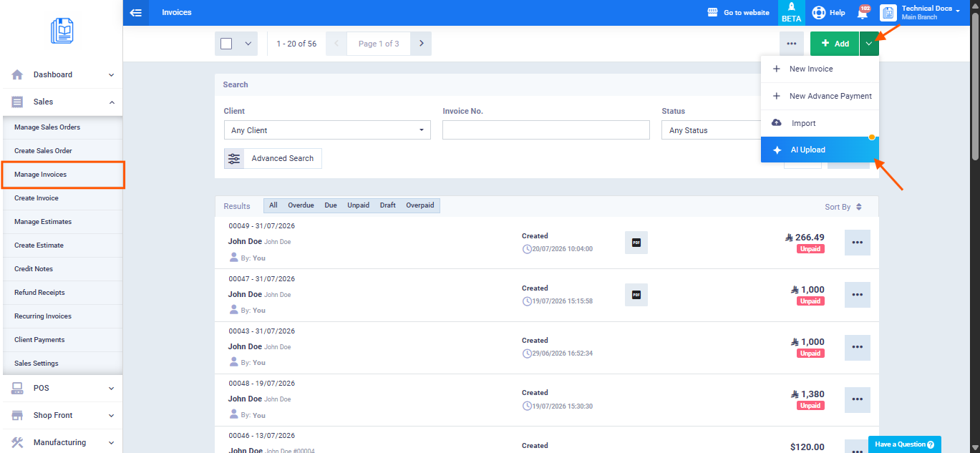Viewport: 980px width, 453px height.
Task: Click Have a Question button
Action: click(x=905, y=444)
